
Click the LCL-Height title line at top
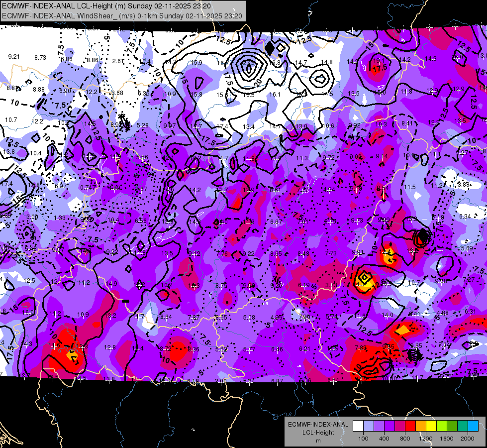pos(106,6)
